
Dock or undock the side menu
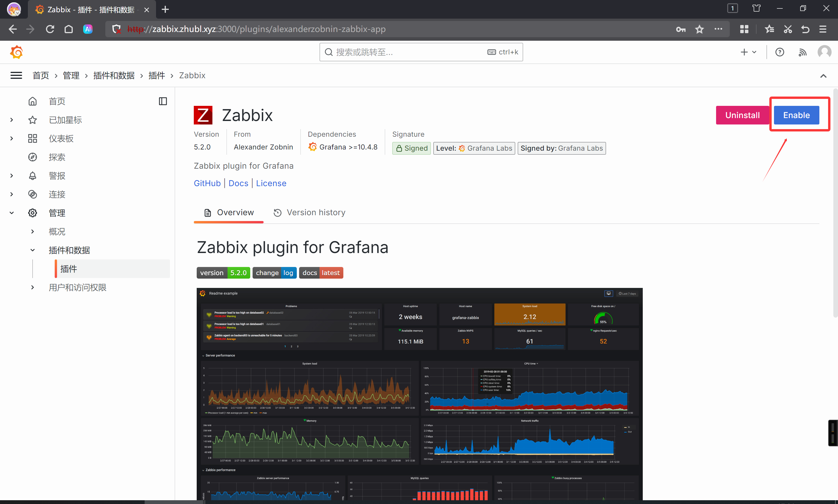163,101
